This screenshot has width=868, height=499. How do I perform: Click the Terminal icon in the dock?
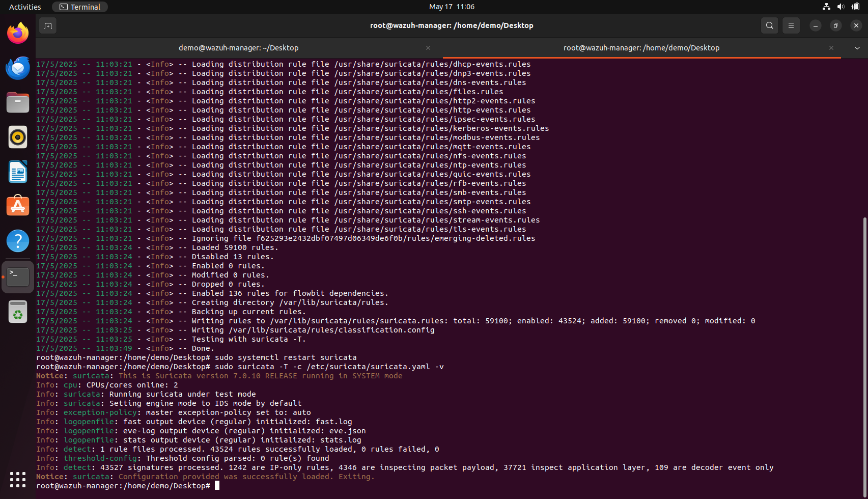click(x=18, y=276)
